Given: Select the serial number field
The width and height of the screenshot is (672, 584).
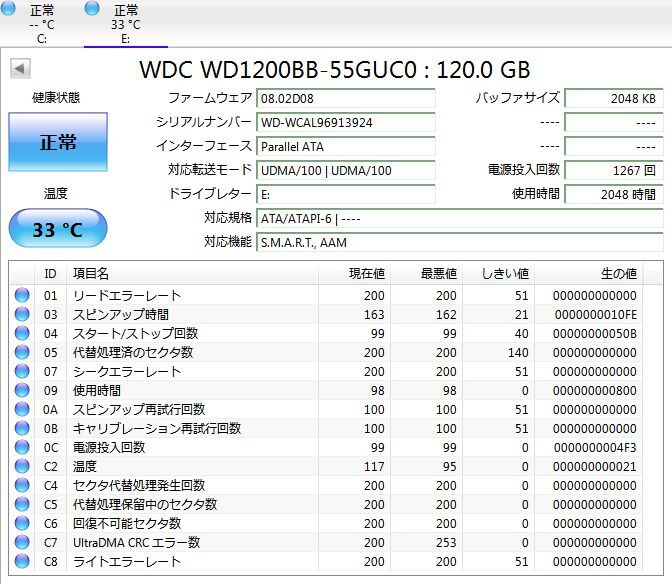Looking at the screenshot, I should coord(346,122).
